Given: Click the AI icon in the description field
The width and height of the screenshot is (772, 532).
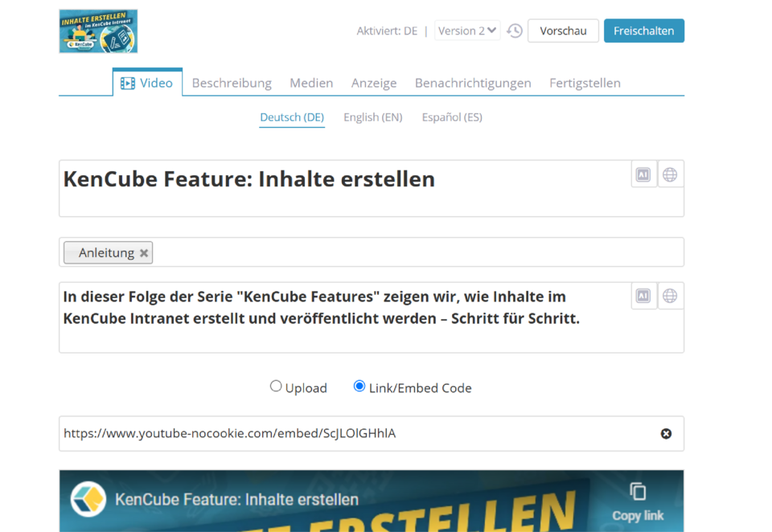Looking at the screenshot, I should 643,296.
